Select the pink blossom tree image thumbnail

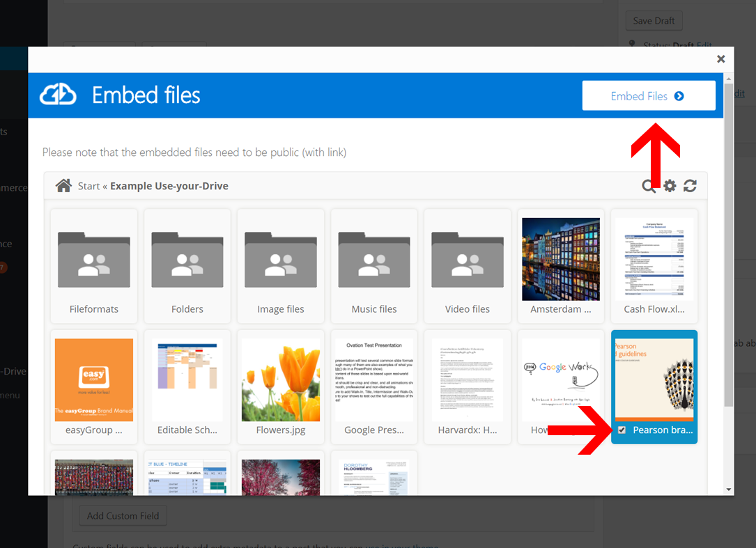(281, 477)
